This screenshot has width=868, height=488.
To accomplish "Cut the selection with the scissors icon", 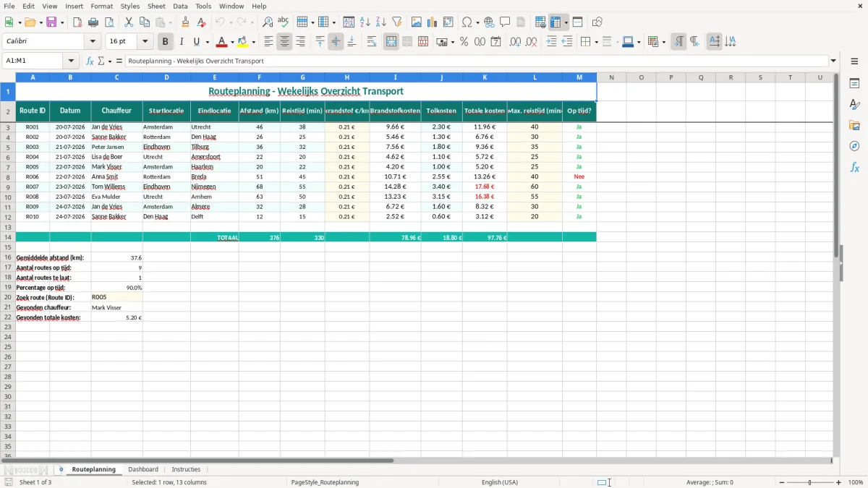I will click(x=129, y=22).
